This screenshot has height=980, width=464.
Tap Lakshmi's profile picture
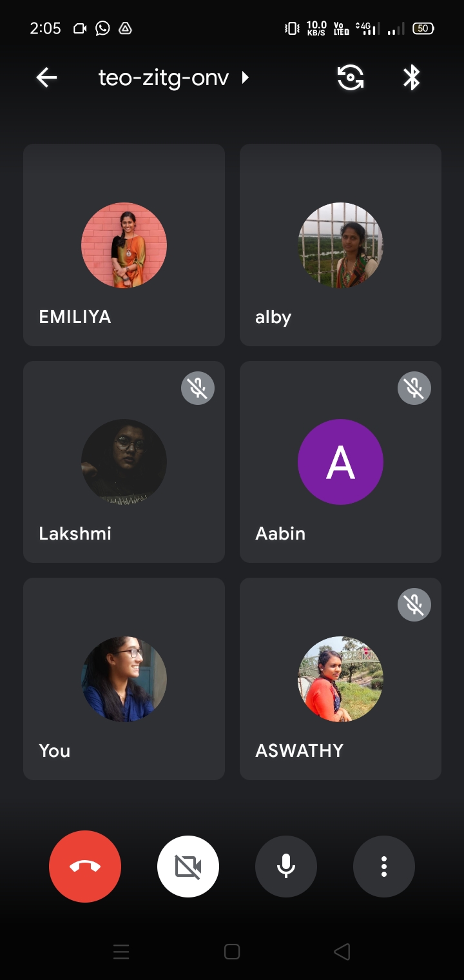[124, 462]
